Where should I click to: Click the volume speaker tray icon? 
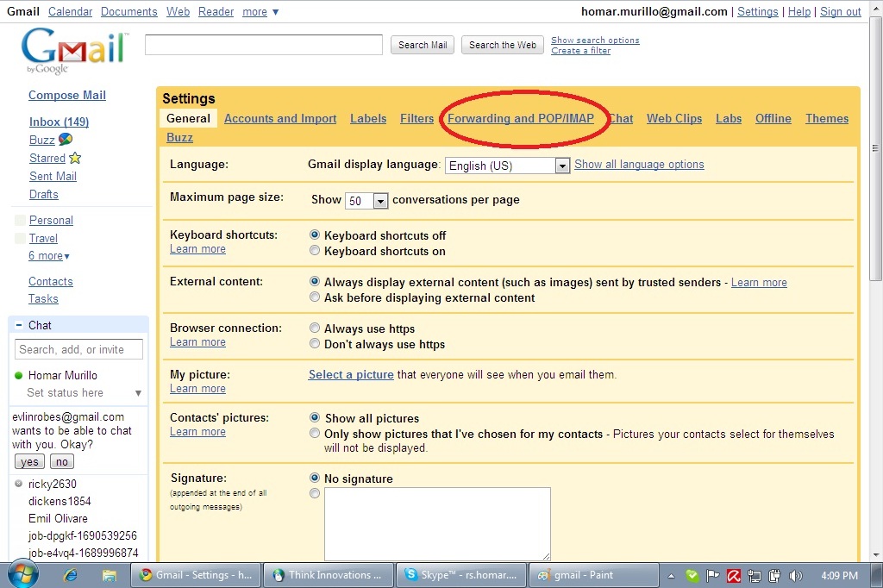coord(795,576)
